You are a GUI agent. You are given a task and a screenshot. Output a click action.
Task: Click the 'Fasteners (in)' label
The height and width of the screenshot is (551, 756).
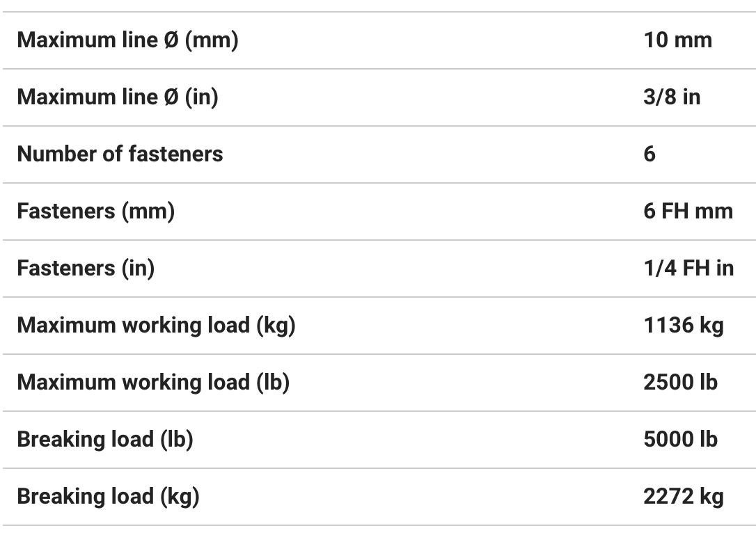click(x=86, y=269)
